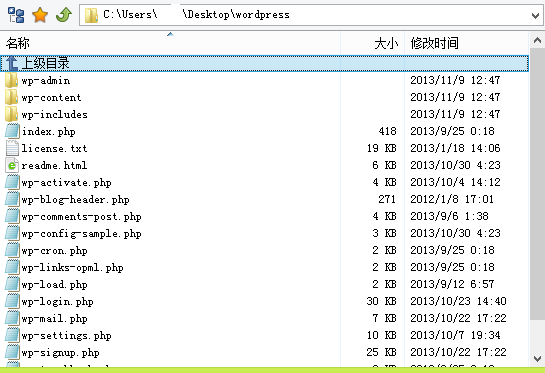Viewport: 545px width, 373px height.
Task: Select the wp-mail.php file name
Action: click(x=54, y=319)
